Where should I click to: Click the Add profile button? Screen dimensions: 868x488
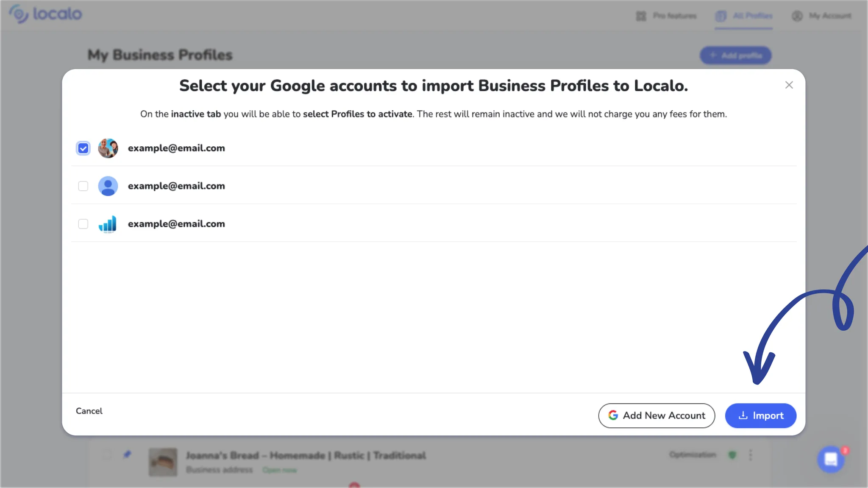point(735,56)
